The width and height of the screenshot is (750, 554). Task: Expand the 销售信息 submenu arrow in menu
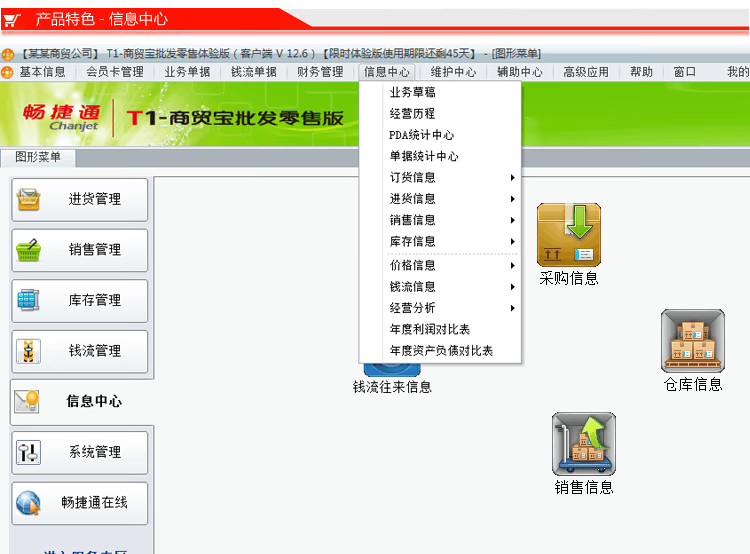pyautogui.click(x=512, y=220)
